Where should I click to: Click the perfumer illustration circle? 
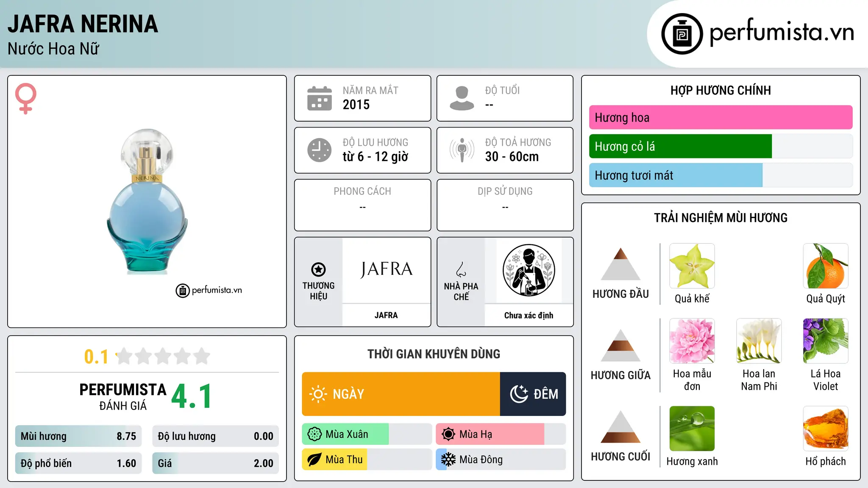point(529,270)
